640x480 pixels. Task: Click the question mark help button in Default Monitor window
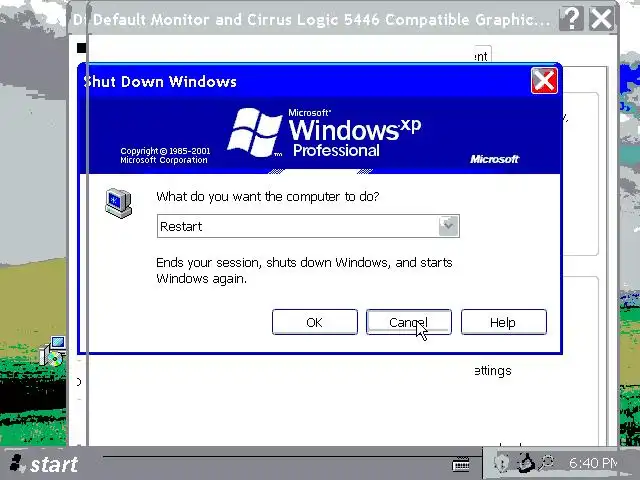pos(571,18)
